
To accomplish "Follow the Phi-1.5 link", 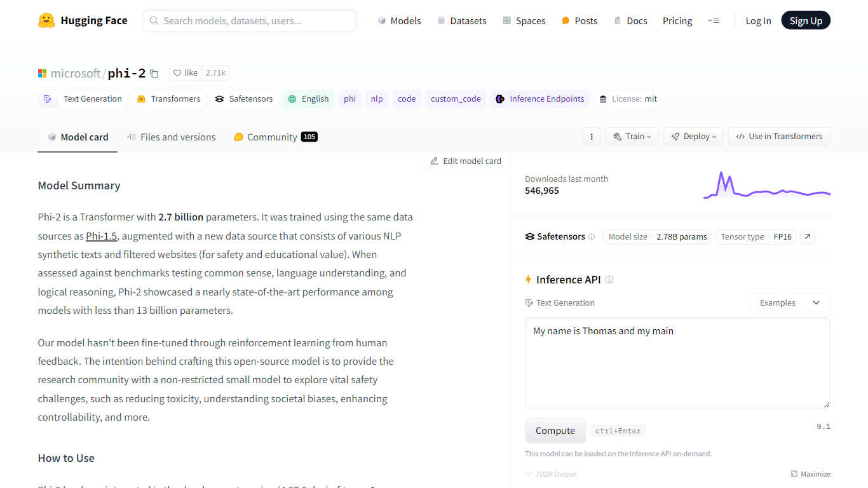I will 102,236.
